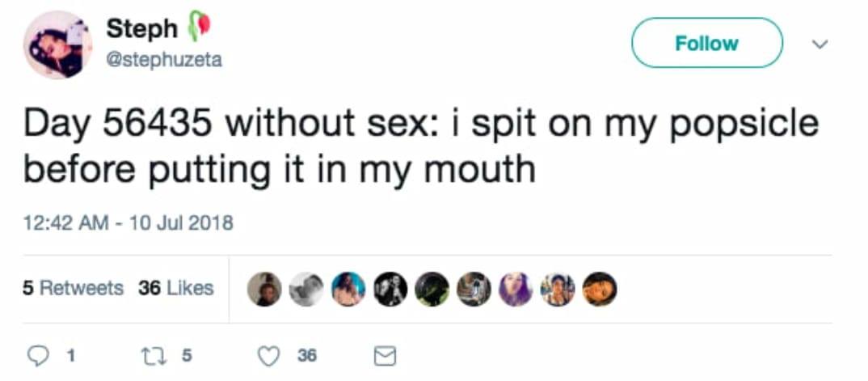The height and width of the screenshot is (381, 868).
Task: Open the tweet options chevron menu
Action: click(820, 44)
